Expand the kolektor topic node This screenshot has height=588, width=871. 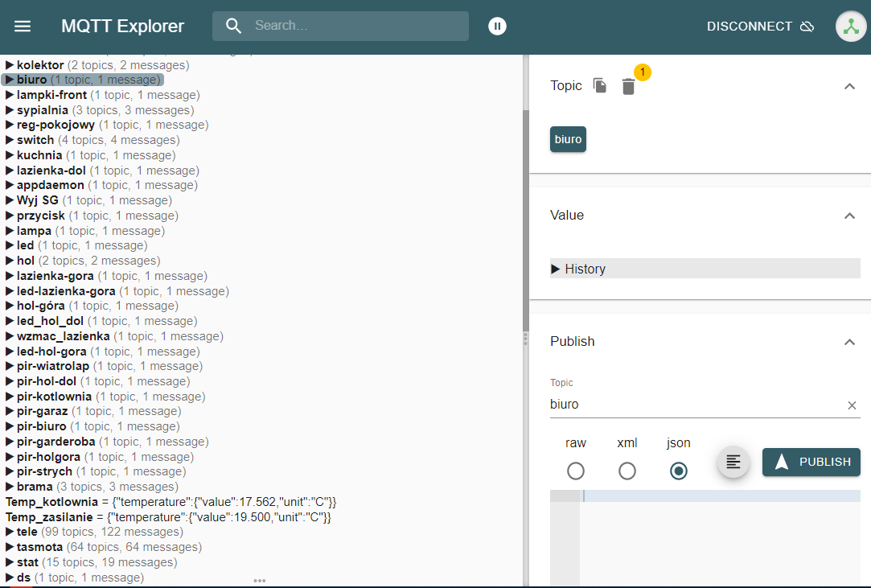10,65
